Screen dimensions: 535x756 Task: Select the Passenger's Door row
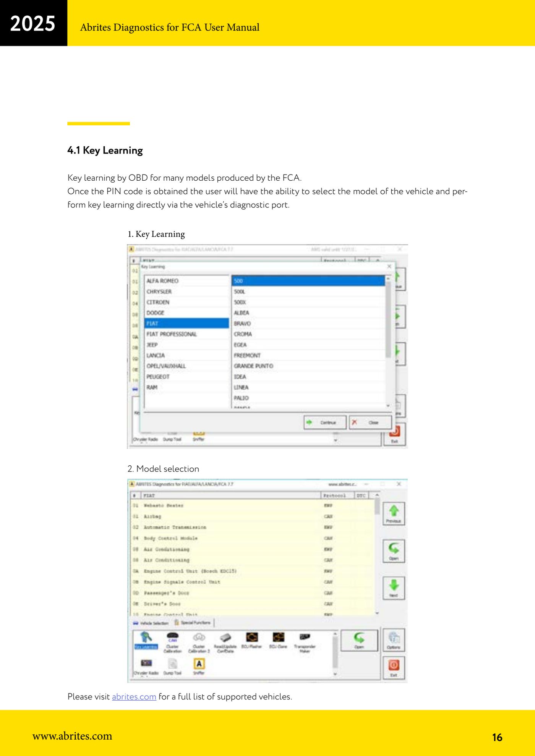click(x=252, y=593)
